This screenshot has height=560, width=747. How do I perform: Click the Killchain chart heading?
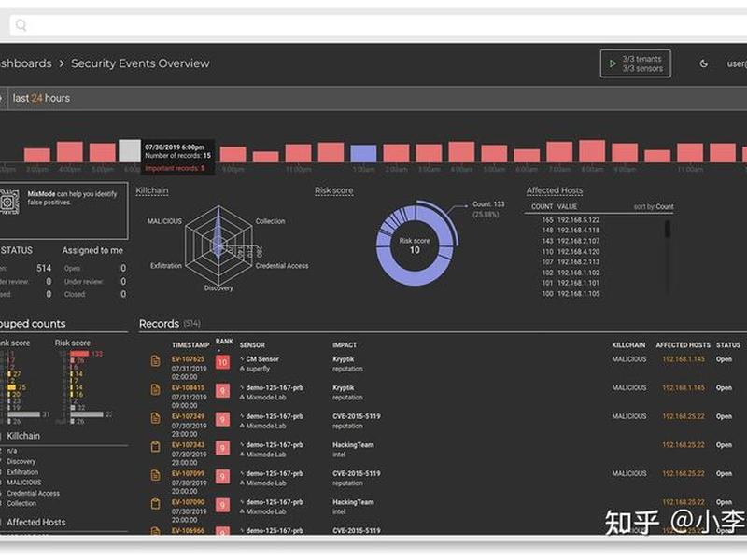click(152, 190)
